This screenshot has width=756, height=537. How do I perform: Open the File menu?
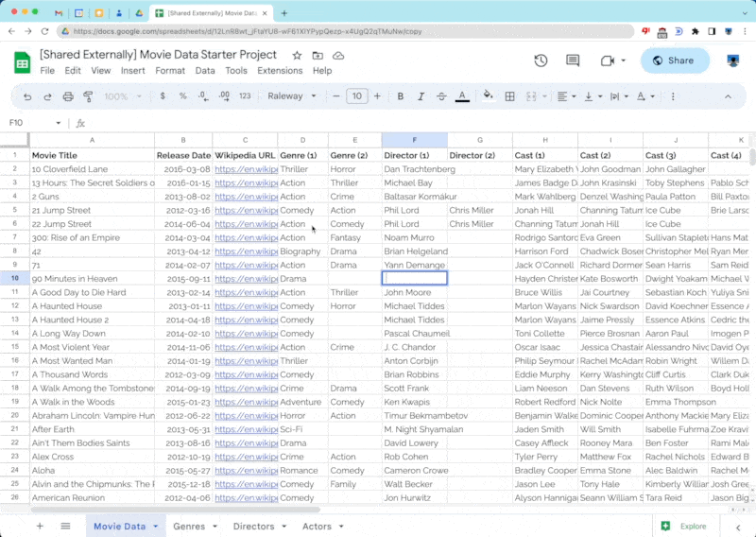pyautogui.click(x=47, y=71)
